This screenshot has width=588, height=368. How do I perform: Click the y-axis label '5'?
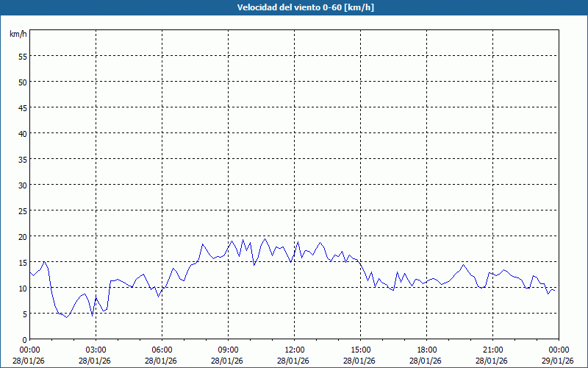click(x=25, y=314)
